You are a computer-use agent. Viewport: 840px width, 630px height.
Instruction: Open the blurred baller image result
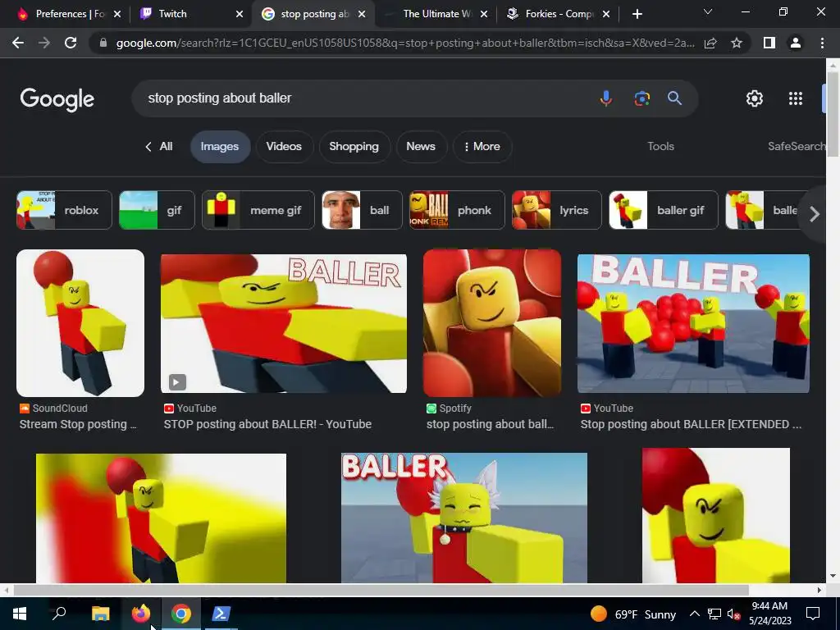[x=161, y=518]
